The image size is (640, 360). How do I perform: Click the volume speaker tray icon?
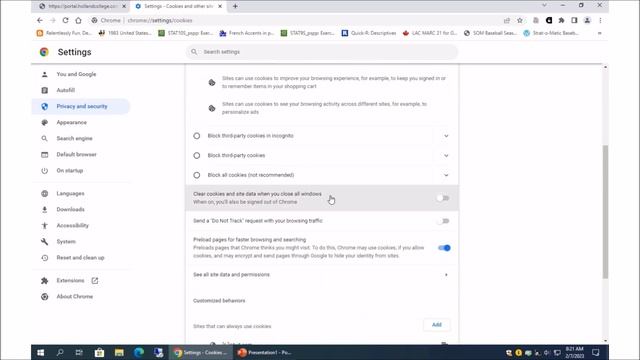click(547, 353)
